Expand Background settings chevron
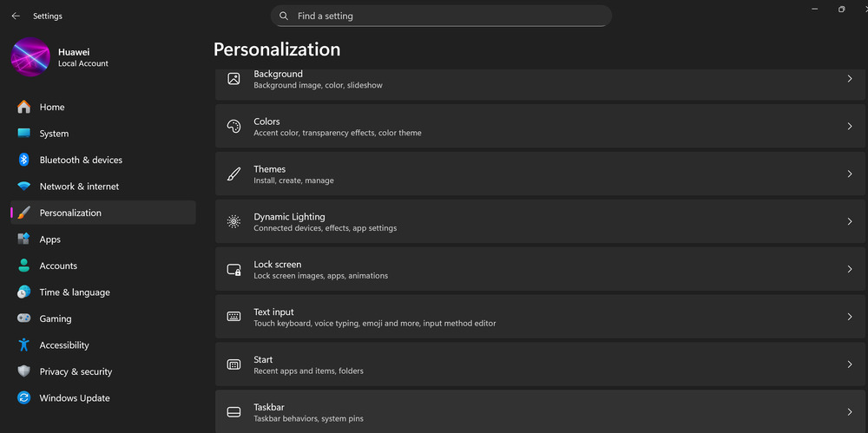 (x=850, y=79)
